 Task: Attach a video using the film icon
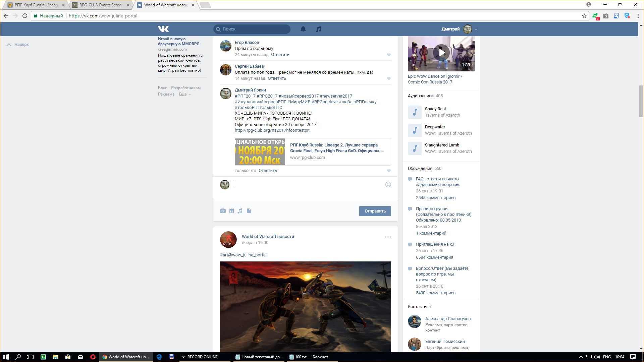[231, 211]
